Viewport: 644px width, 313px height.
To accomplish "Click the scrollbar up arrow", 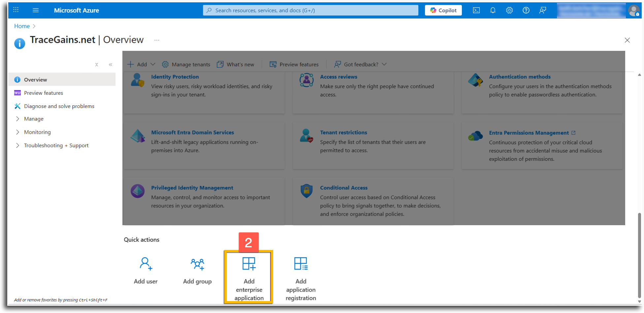I will click(639, 75).
